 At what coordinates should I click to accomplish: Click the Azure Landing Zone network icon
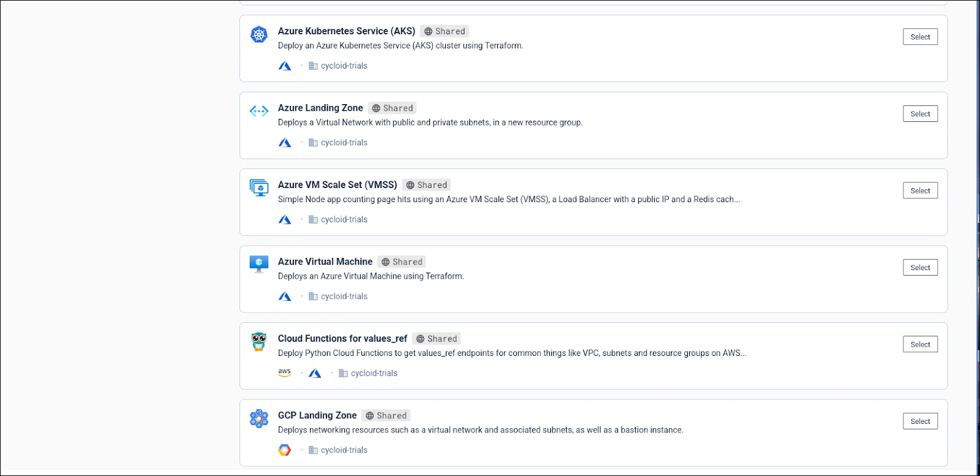point(259,111)
